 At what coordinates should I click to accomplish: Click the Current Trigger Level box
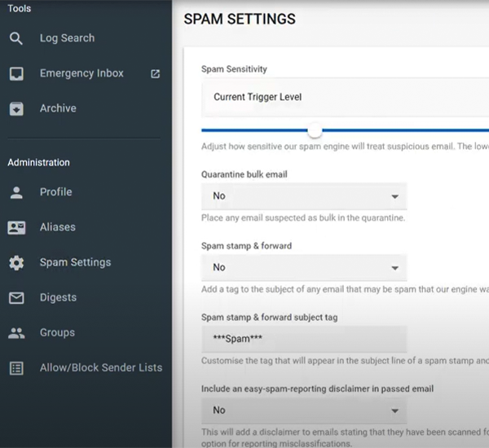[345, 97]
